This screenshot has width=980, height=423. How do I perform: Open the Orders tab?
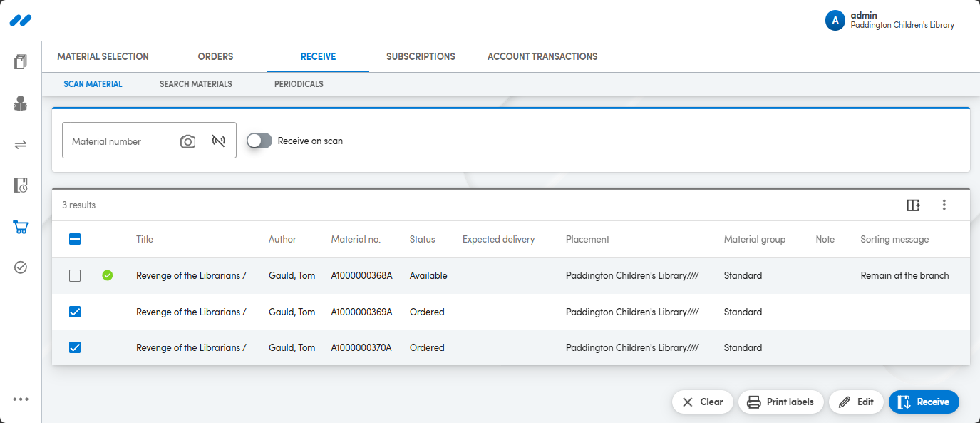[215, 56]
